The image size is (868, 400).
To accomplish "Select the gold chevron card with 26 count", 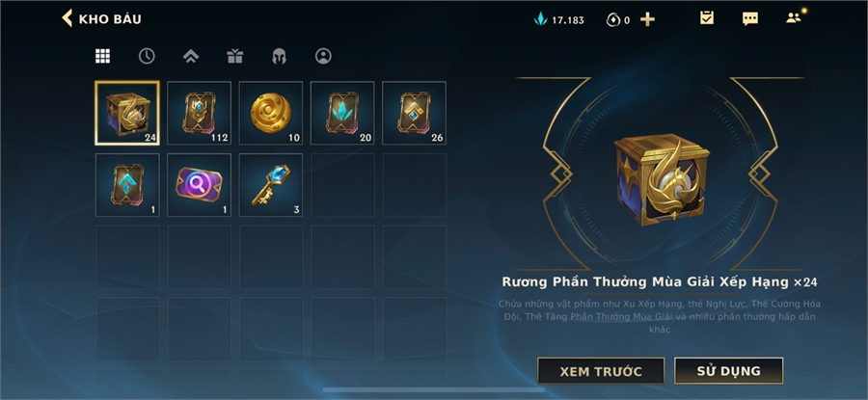I will 414,113.
